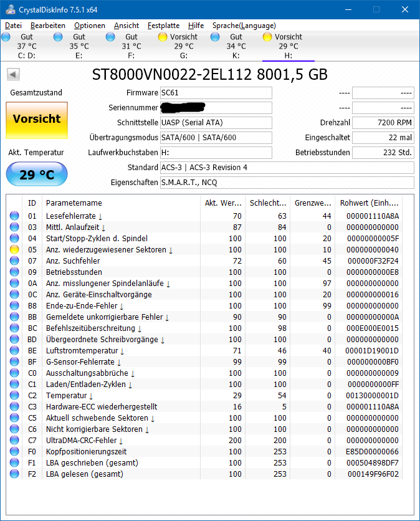This screenshot has width=420, height=521.
Task: Select raw value 000000000040 in row 05
Action: [x=373, y=249]
